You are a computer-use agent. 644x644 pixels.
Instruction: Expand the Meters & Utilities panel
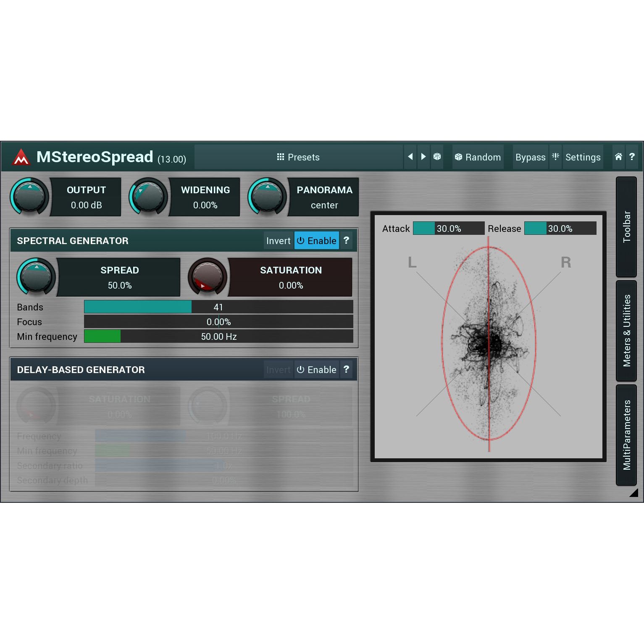click(x=626, y=331)
